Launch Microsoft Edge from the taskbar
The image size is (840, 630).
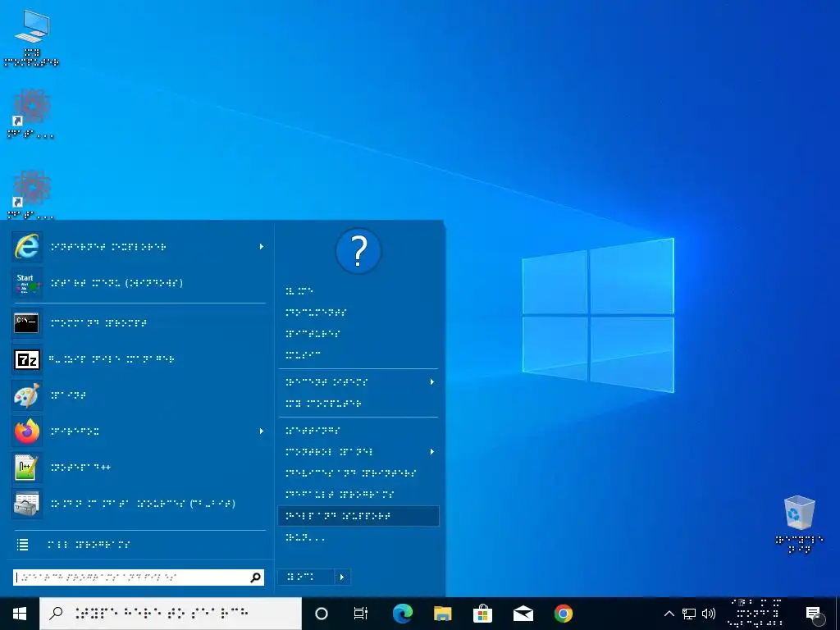[x=402, y=614]
